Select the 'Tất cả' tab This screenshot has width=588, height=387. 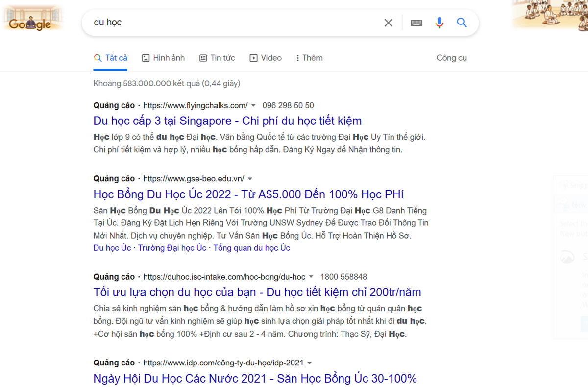pos(111,58)
